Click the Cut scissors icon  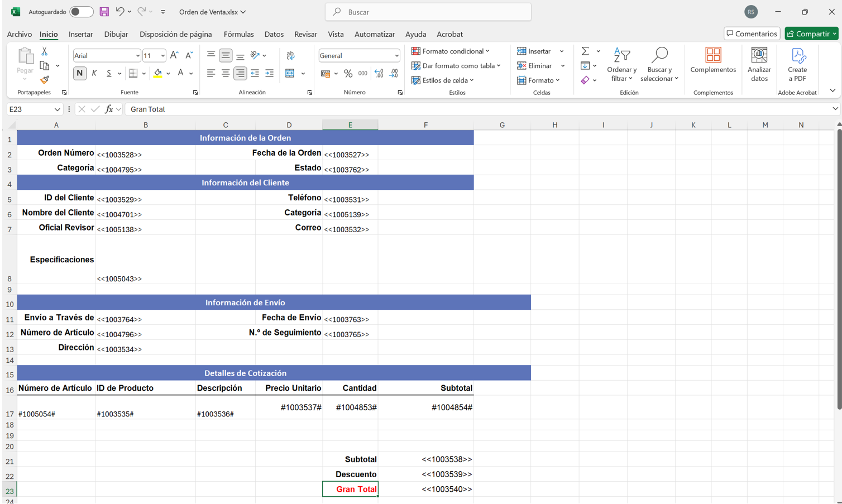point(45,51)
